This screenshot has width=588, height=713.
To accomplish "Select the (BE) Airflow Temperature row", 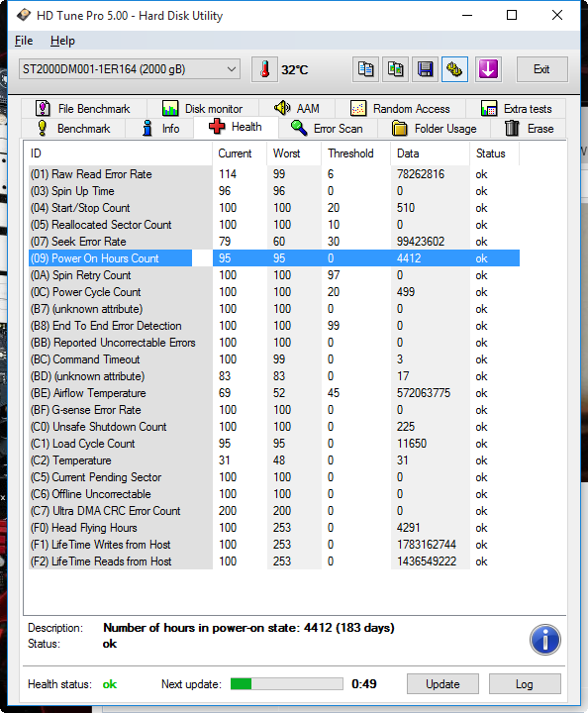I will [x=274, y=393].
